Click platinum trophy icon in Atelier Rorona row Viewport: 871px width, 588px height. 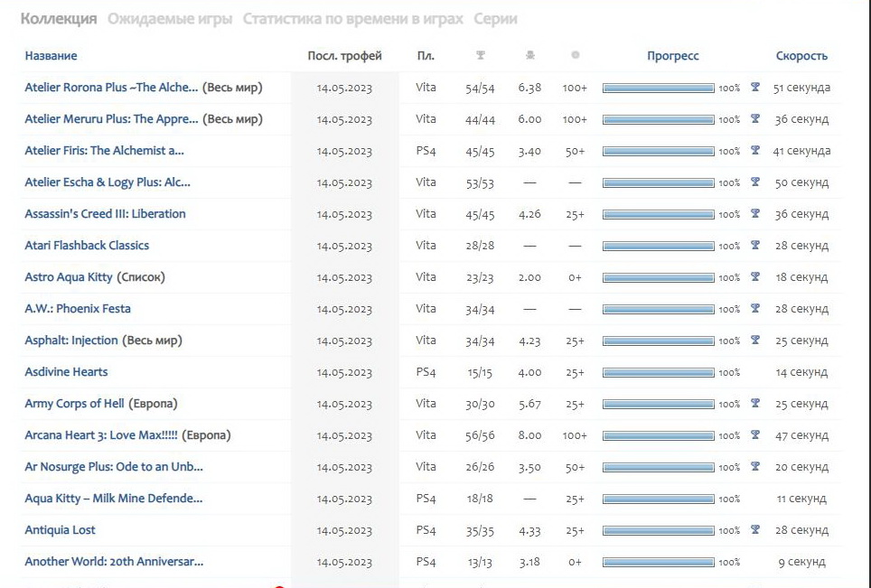click(754, 88)
